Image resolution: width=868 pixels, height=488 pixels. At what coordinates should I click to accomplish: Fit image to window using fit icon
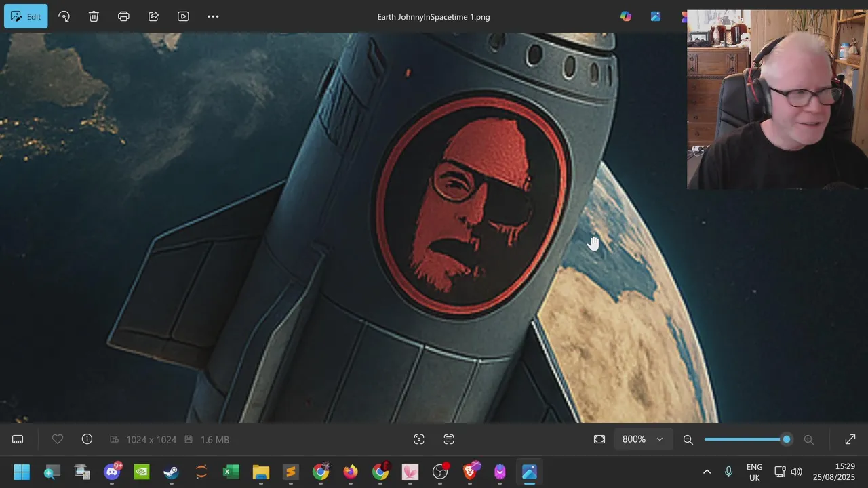tap(599, 439)
